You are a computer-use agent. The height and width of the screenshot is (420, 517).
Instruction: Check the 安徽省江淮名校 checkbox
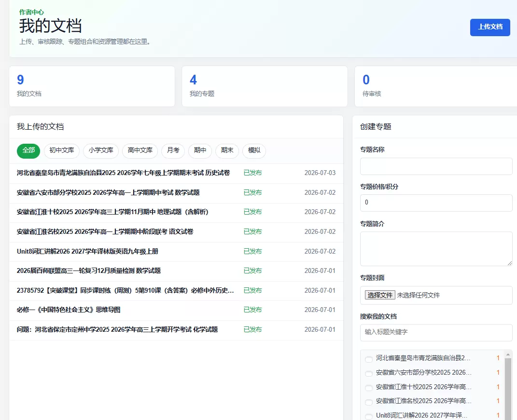(369, 402)
